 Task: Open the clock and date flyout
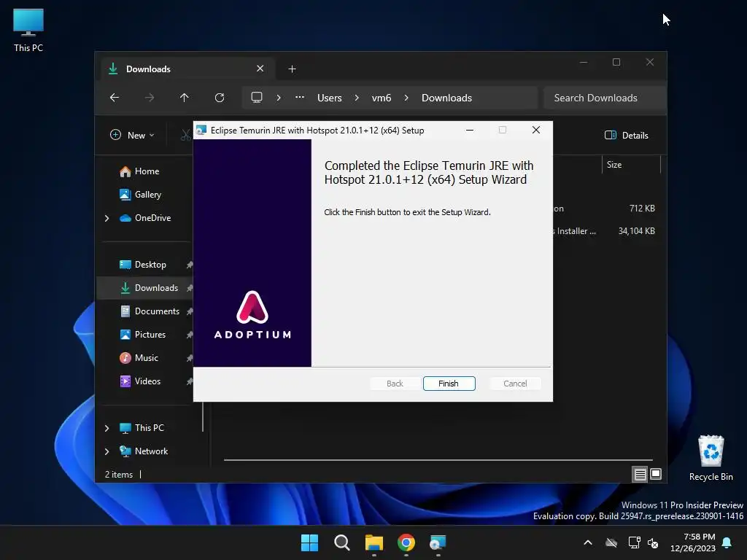(x=693, y=542)
